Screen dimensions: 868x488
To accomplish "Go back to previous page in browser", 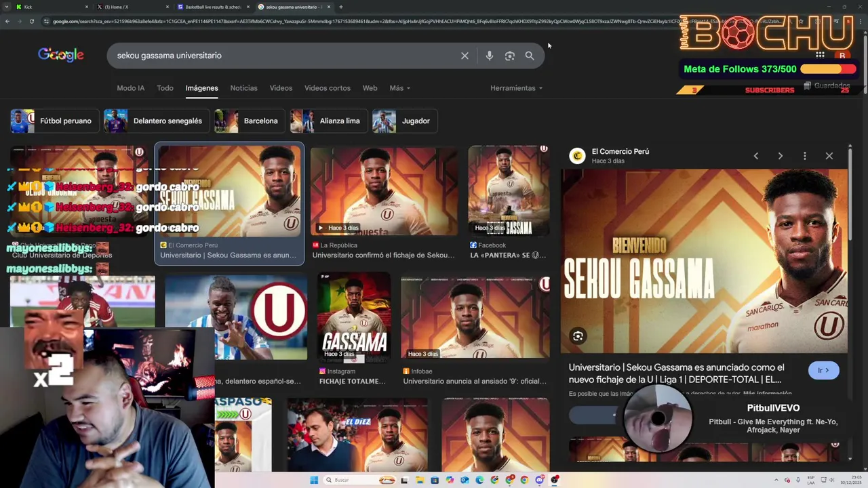I will (7, 21).
